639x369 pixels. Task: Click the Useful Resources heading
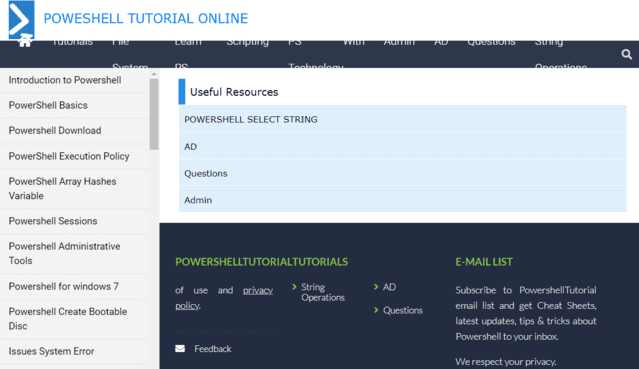(234, 92)
